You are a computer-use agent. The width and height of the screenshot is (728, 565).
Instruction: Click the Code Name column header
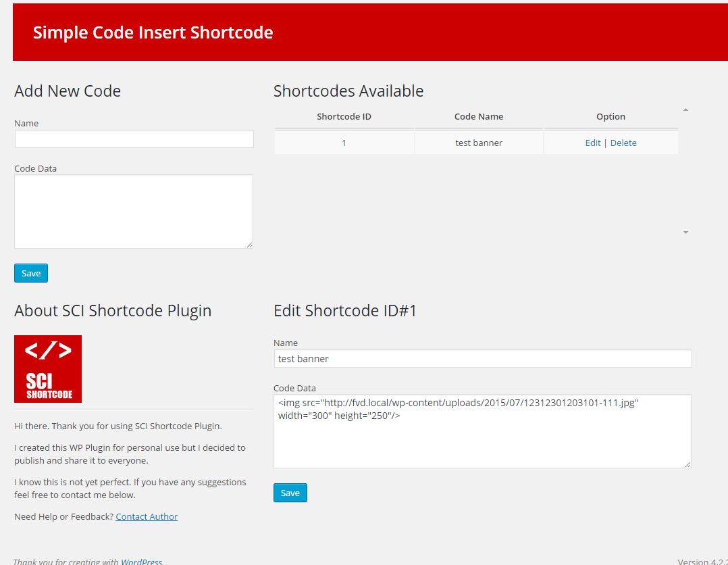[x=479, y=116]
